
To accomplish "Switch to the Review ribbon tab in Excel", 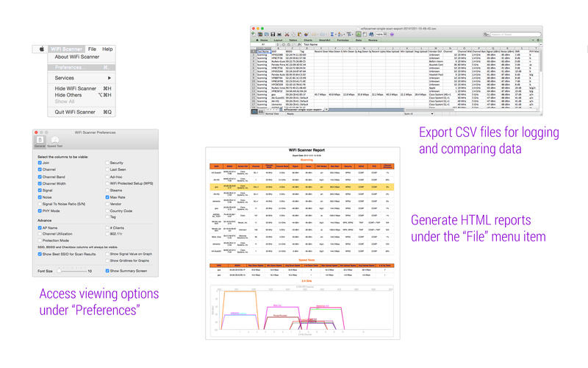I will [x=373, y=40].
